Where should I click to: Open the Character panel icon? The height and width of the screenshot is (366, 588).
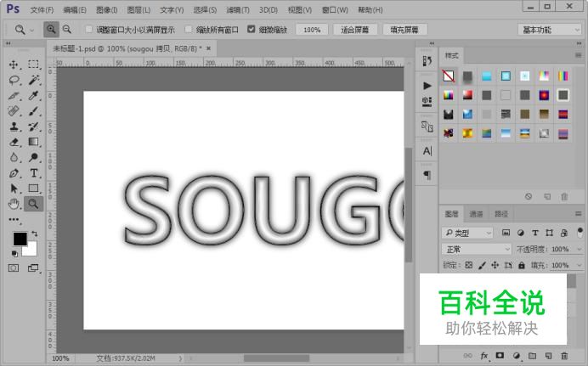click(x=427, y=151)
